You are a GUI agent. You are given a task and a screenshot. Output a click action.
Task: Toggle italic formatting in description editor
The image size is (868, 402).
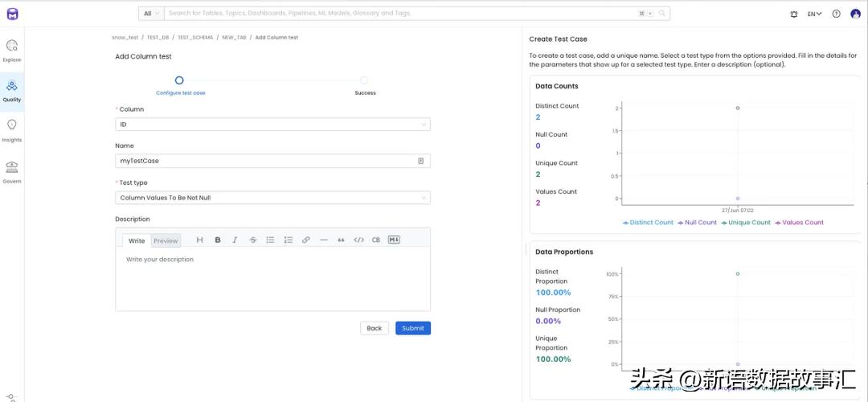pyautogui.click(x=235, y=240)
